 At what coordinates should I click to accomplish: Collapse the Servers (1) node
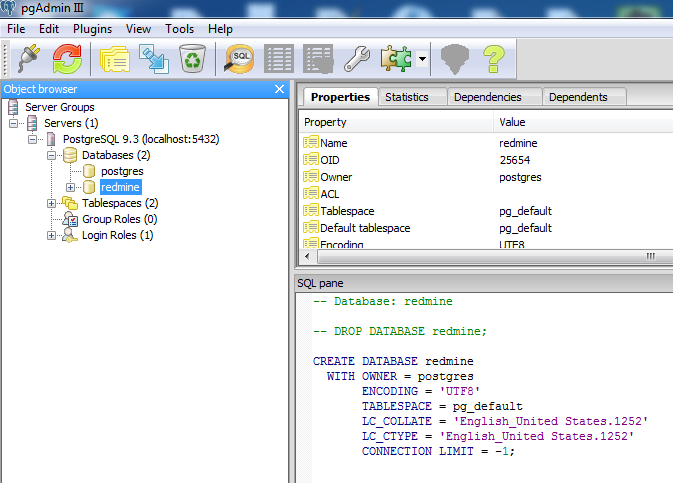(13, 124)
